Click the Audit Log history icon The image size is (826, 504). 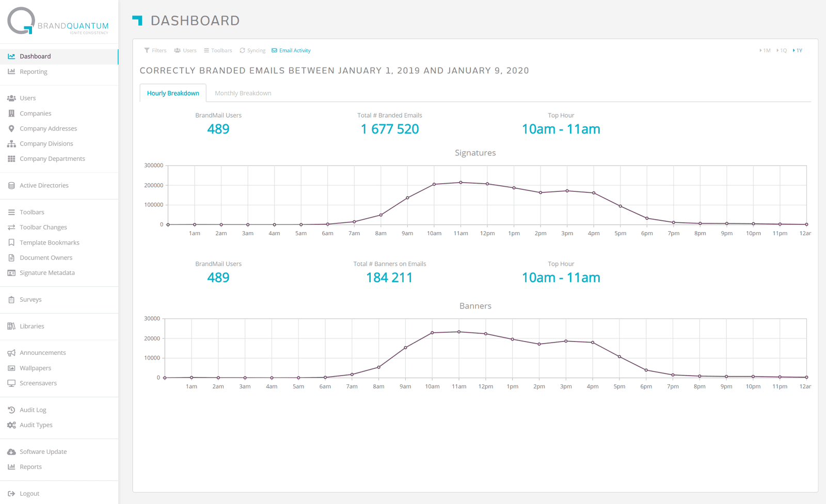pyautogui.click(x=11, y=410)
